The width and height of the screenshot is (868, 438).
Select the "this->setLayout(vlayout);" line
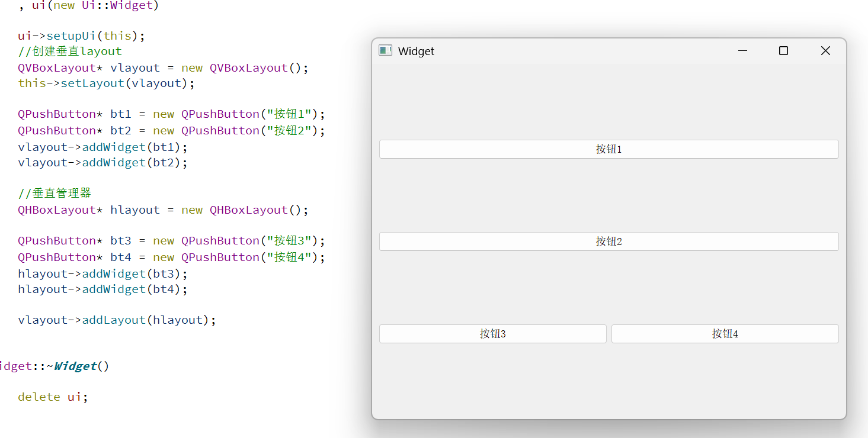(107, 83)
